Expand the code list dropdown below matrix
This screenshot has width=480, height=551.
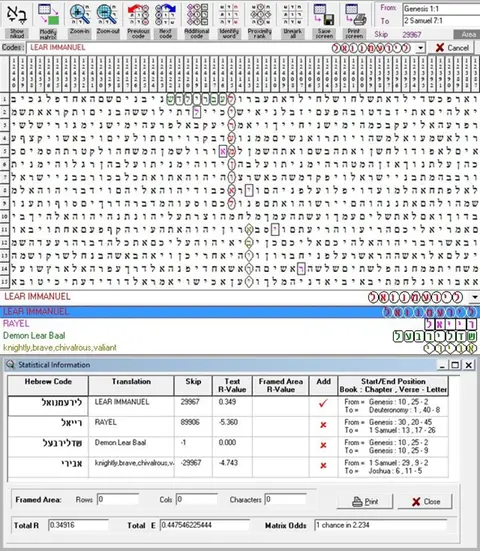pos(474,297)
